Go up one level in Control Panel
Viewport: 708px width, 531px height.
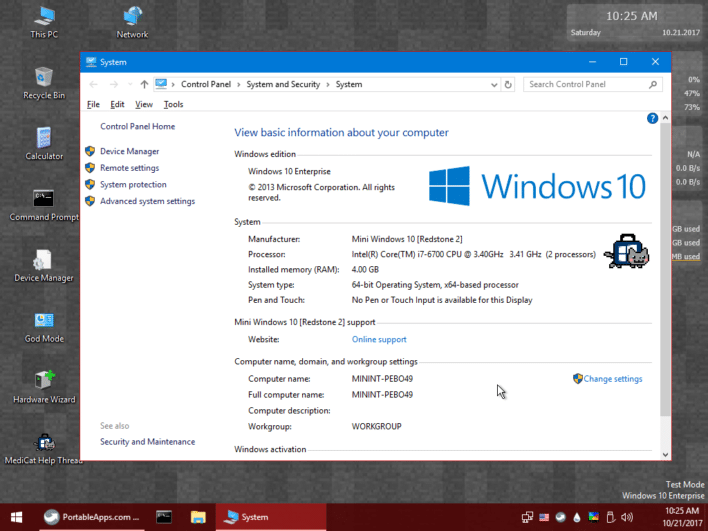144,84
